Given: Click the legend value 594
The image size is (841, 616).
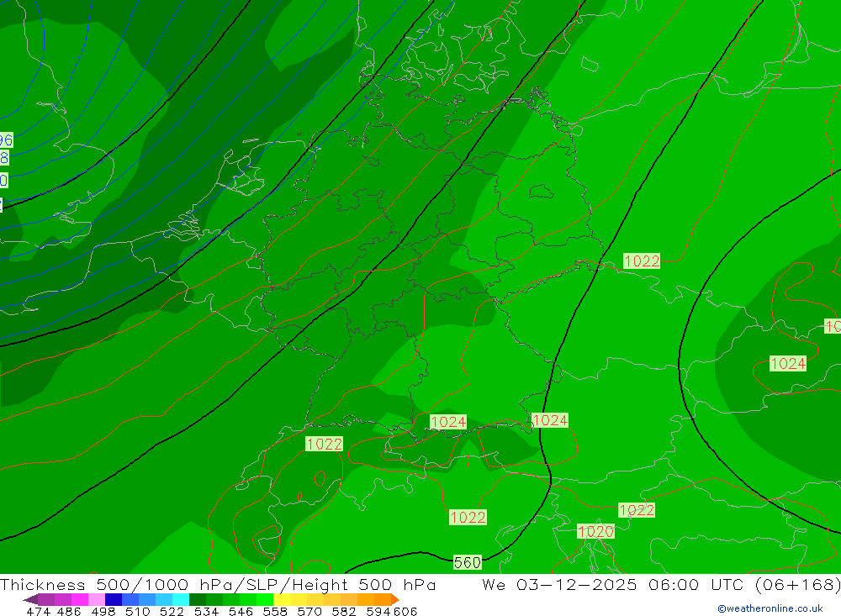Looking at the screenshot, I should tap(378, 611).
